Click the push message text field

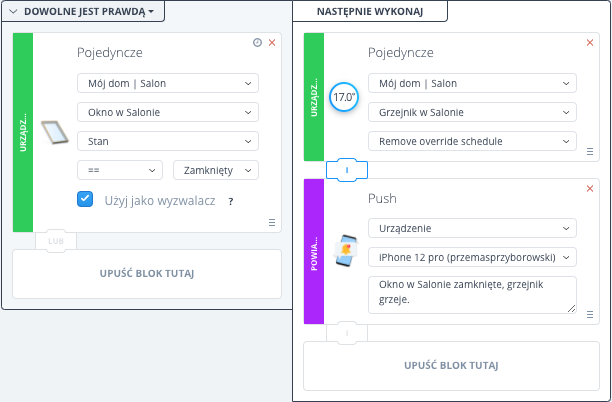(x=472, y=295)
